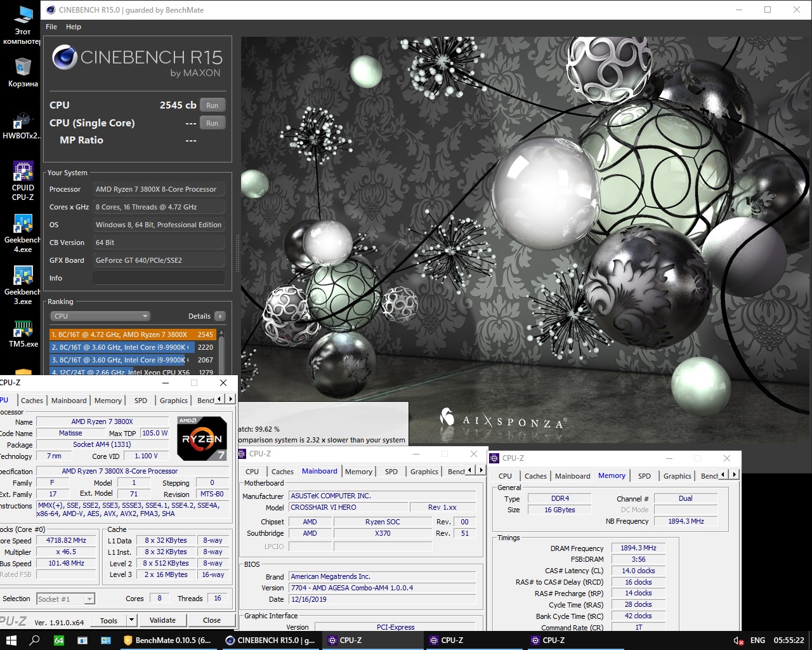
Task: Click the CPU-Z Tools button
Action: 108,621
